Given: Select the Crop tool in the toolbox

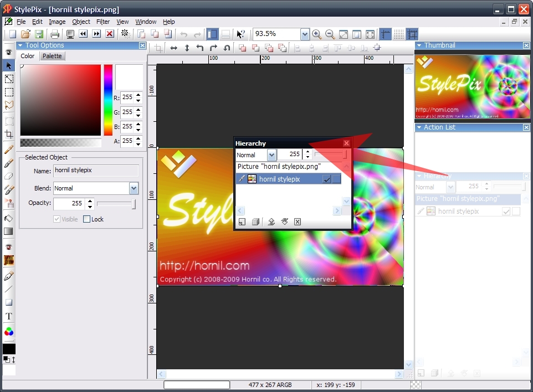Looking at the screenshot, I should point(9,134).
